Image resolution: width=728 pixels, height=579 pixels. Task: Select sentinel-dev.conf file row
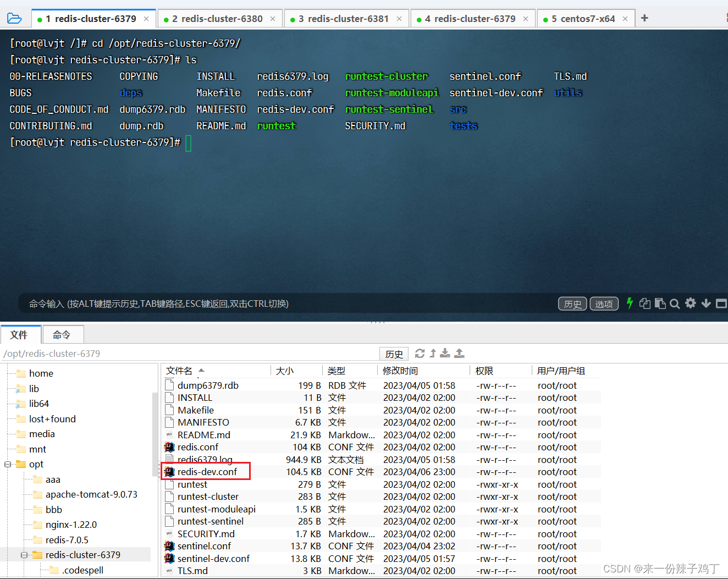tap(382, 559)
